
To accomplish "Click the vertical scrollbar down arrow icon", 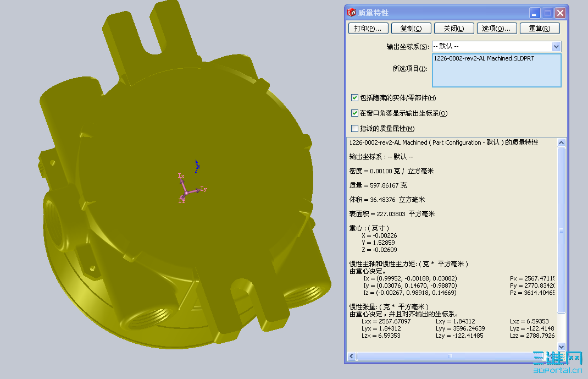I will [x=561, y=347].
